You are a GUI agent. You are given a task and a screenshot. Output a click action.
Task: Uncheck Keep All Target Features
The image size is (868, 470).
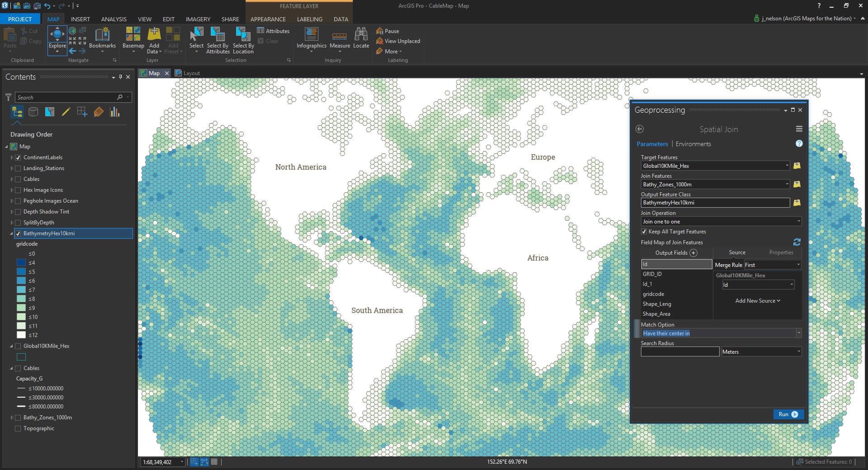click(644, 232)
